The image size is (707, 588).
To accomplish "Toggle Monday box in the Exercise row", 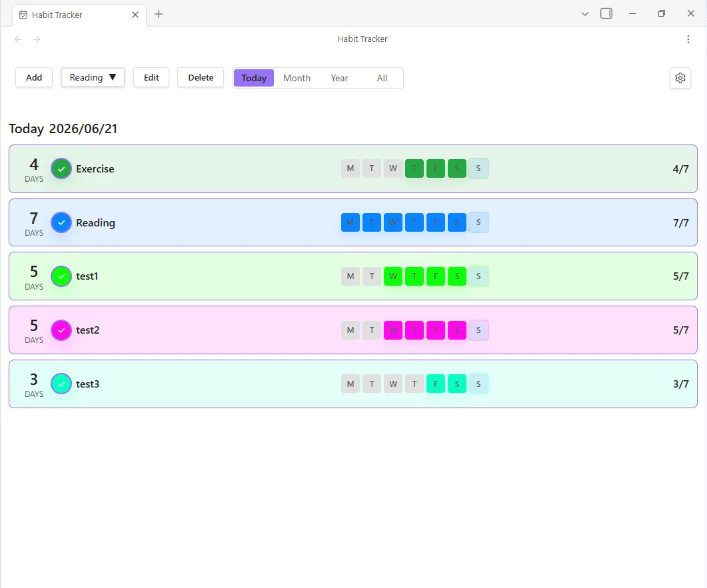I will tap(351, 168).
